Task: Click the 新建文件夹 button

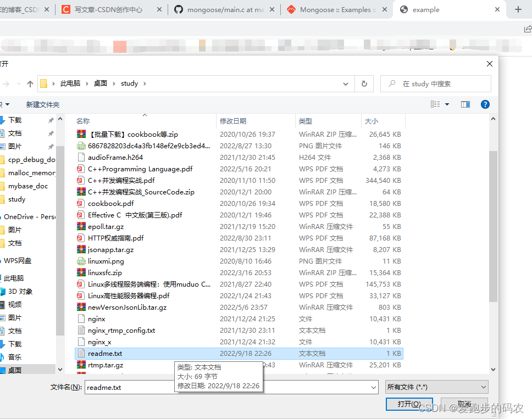Action: tap(42, 104)
